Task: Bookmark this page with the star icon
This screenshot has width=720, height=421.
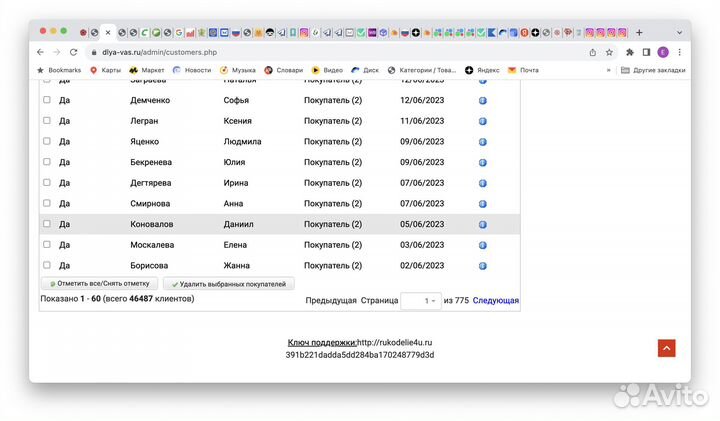Action: (x=609, y=52)
